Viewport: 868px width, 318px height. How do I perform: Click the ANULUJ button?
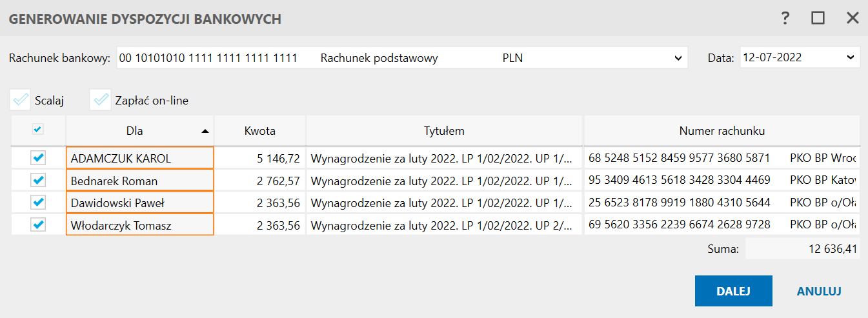(x=819, y=291)
